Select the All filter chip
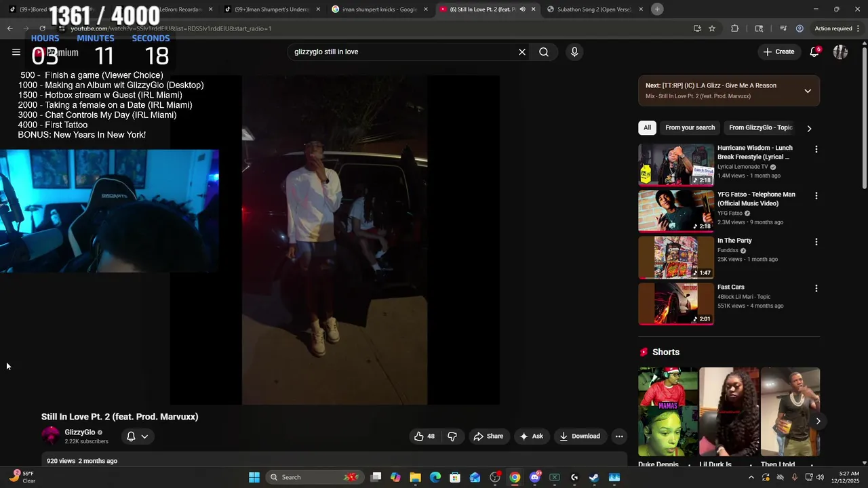Viewport: 868px width, 488px height. click(x=647, y=127)
